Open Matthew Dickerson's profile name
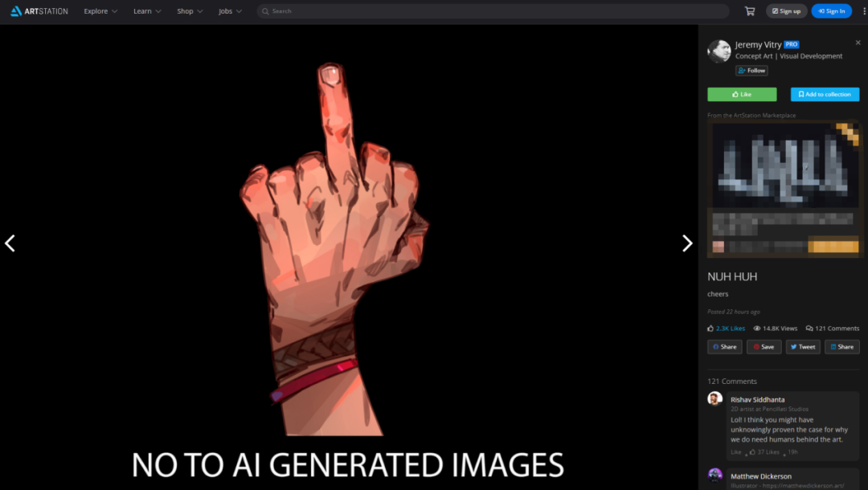868x490 pixels. pyautogui.click(x=760, y=476)
